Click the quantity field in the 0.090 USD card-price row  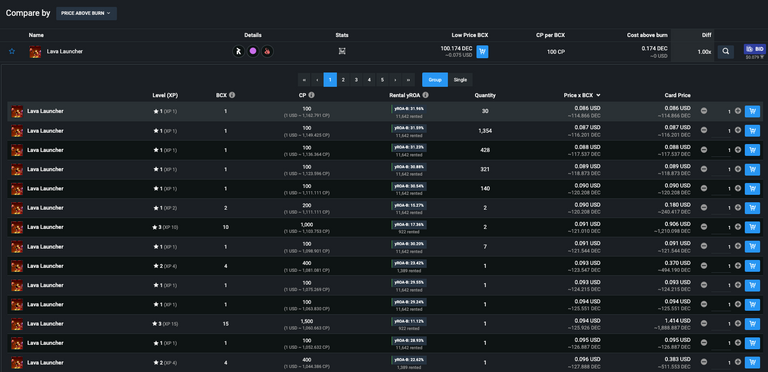[720, 189]
